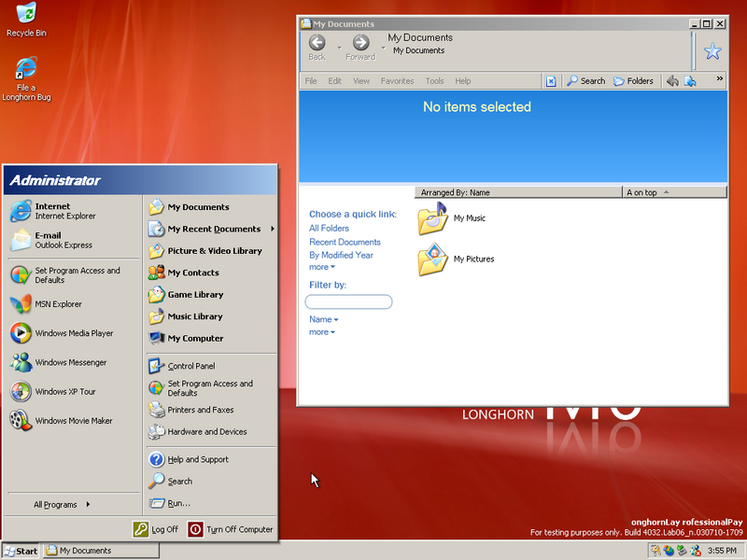Toggle the A on top sort order
The height and width of the screenshot is (560, 747).
[x=642, y=191]
